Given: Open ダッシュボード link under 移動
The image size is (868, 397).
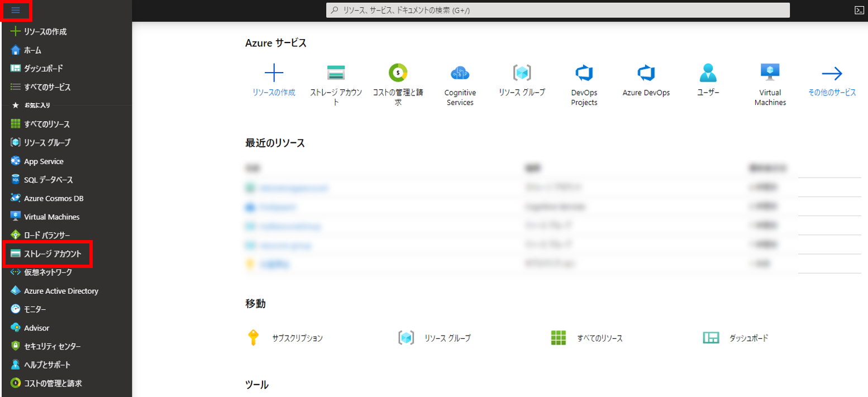Looking at the screenshot, I should 748,338.
